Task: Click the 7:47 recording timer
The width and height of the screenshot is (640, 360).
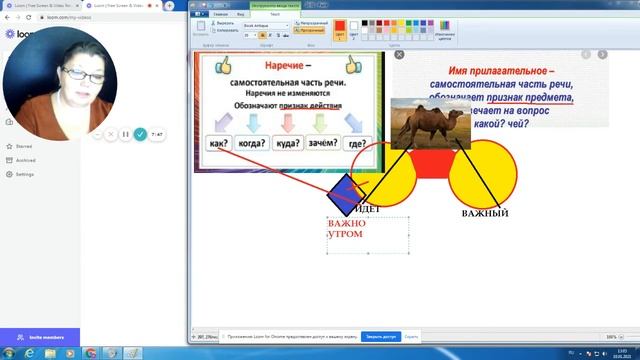Action: click(157, 134)
